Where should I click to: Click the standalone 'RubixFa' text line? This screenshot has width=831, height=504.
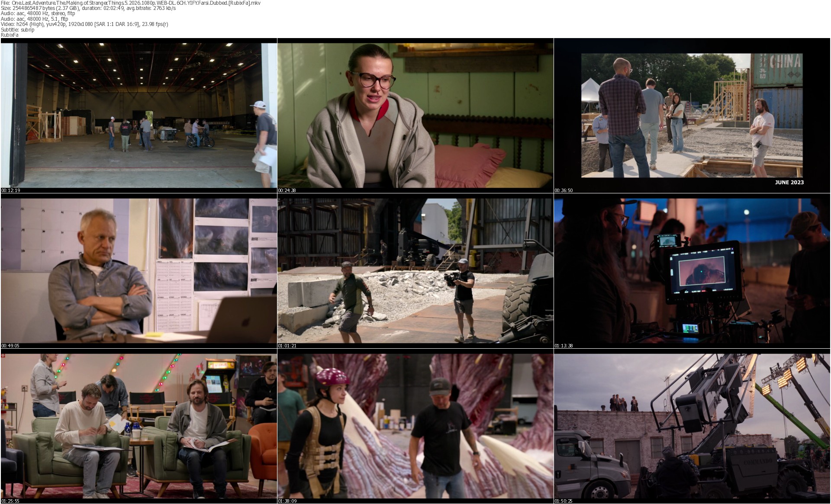(x=10, y=35)
